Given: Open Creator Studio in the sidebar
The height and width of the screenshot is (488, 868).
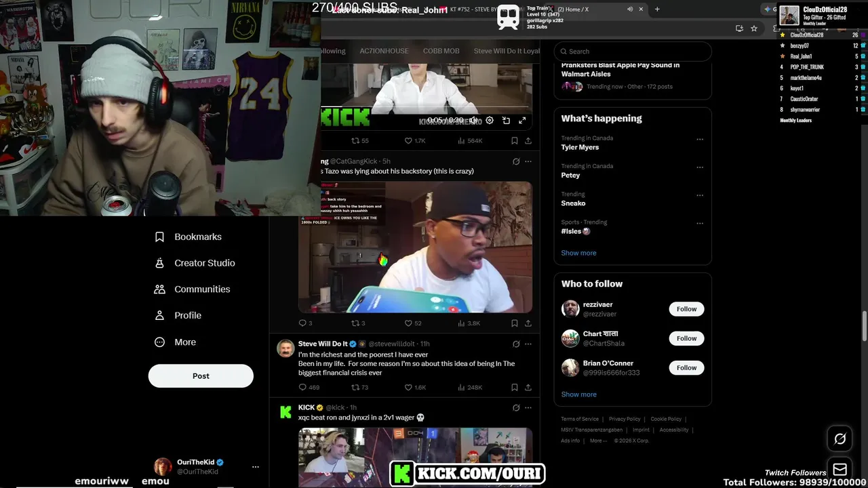Looking at the screenshot, I should (195, 263).
